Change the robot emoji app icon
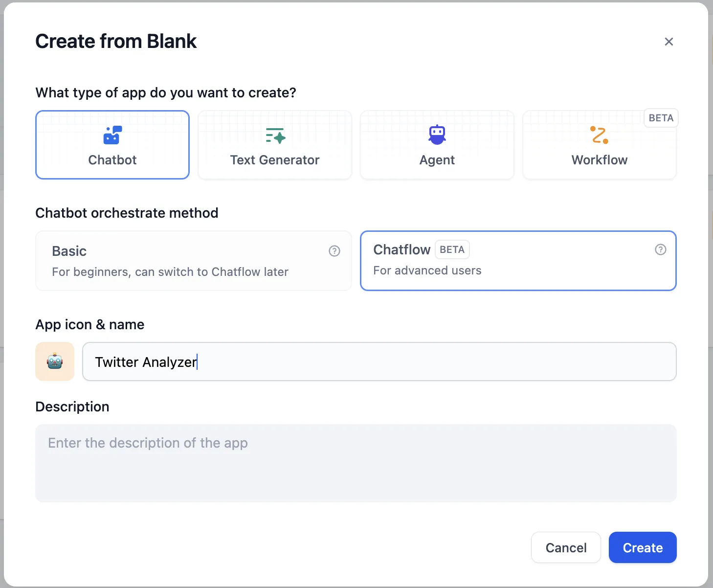Screen dimensions: 713x588 click(55, 362)
